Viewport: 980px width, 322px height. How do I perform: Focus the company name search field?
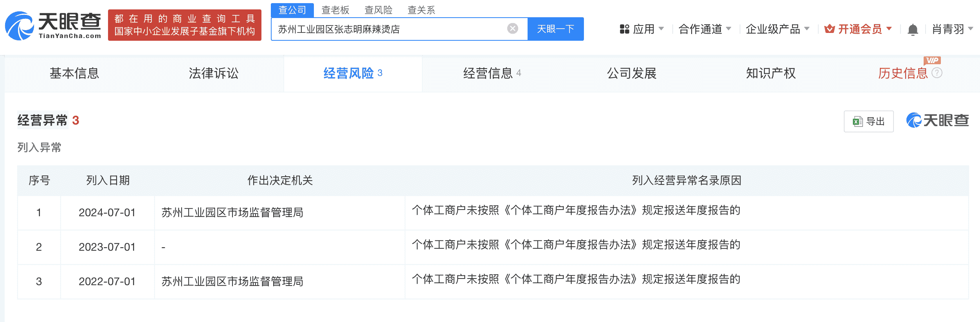coord(389,29)
